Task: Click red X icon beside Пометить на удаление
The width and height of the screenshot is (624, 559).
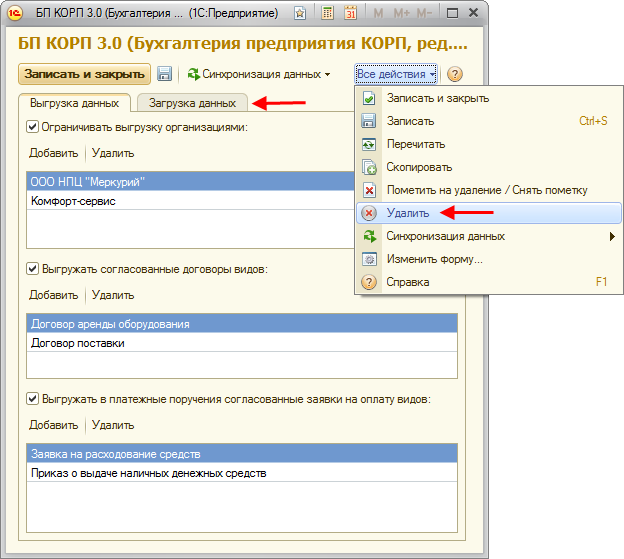Action: pyautogui.click(x=369, y=190)
